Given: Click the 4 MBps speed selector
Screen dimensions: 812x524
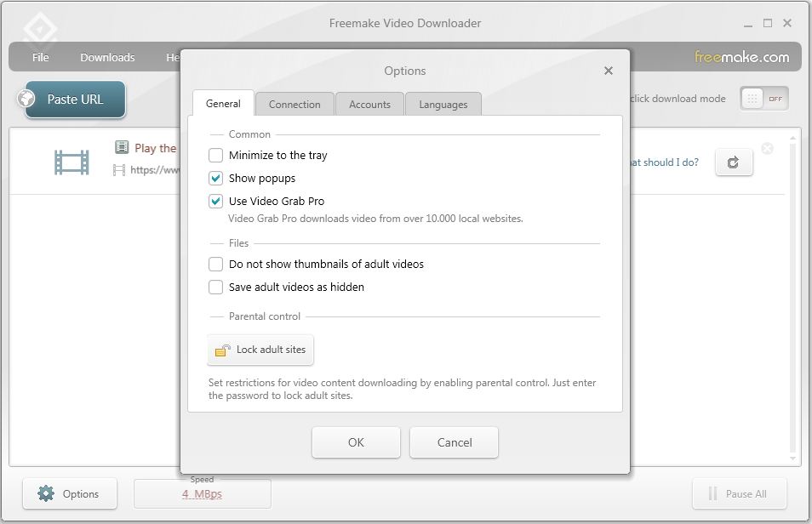Looking at the screenshot, I should [202, 494].
